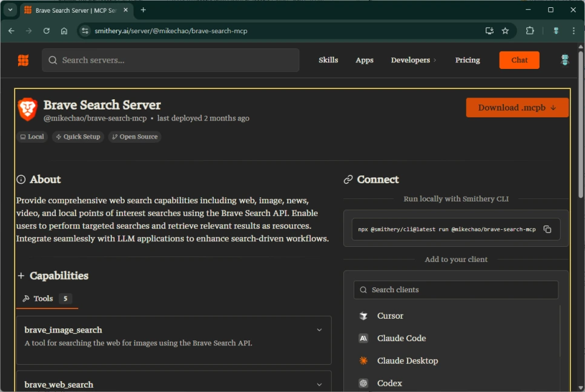Click the Quick Setup tag
The width and height of the screenshot is (585, 392).
tap(78, 137)
